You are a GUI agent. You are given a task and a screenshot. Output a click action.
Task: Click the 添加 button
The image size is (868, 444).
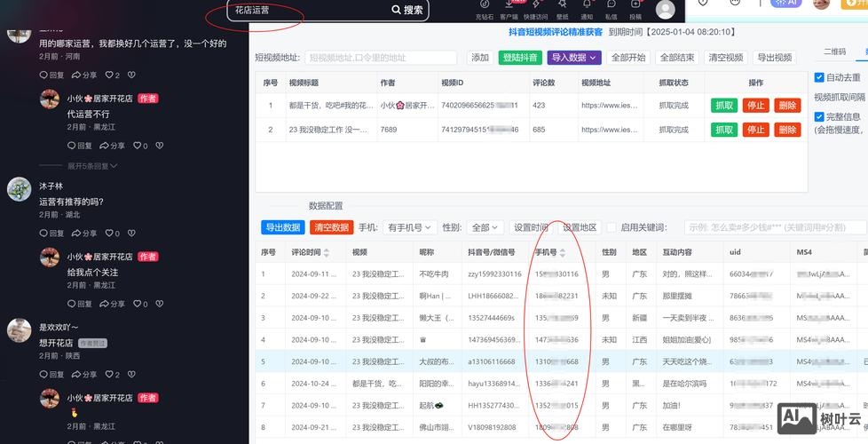point(480,58)
